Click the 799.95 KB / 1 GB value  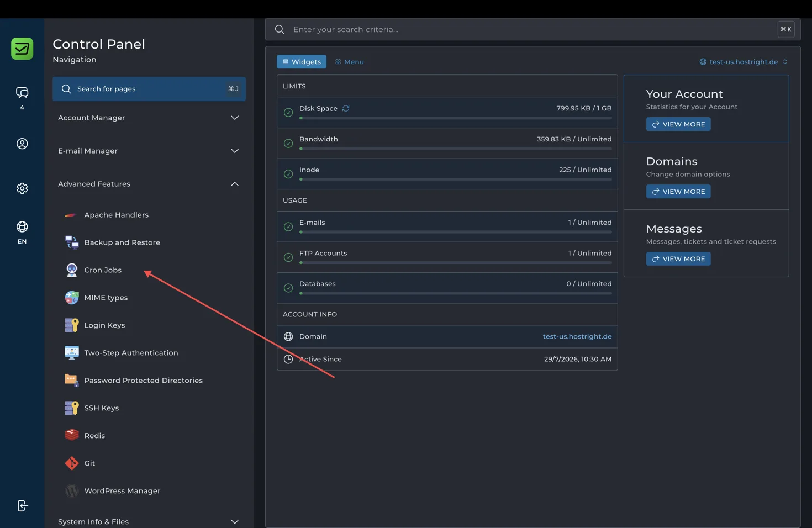pos(584,108)
